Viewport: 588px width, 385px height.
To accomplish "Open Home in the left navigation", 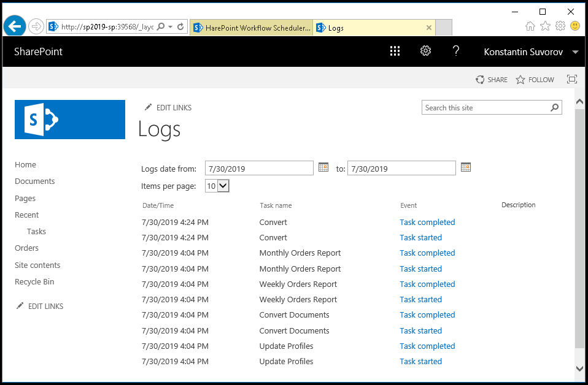I will [26, 164].
